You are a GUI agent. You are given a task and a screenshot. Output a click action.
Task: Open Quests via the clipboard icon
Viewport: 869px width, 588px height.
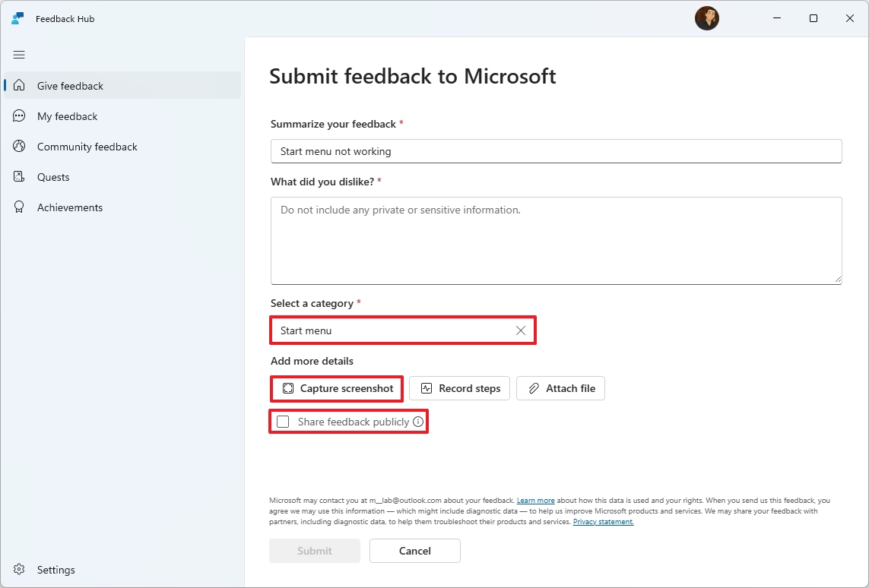coord(20,176)
